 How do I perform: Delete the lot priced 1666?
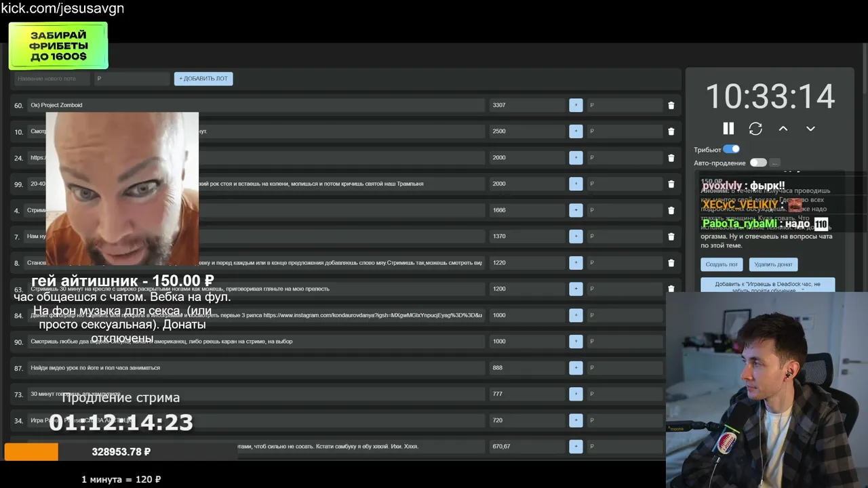pyautogui.click(x=671, y=210)
